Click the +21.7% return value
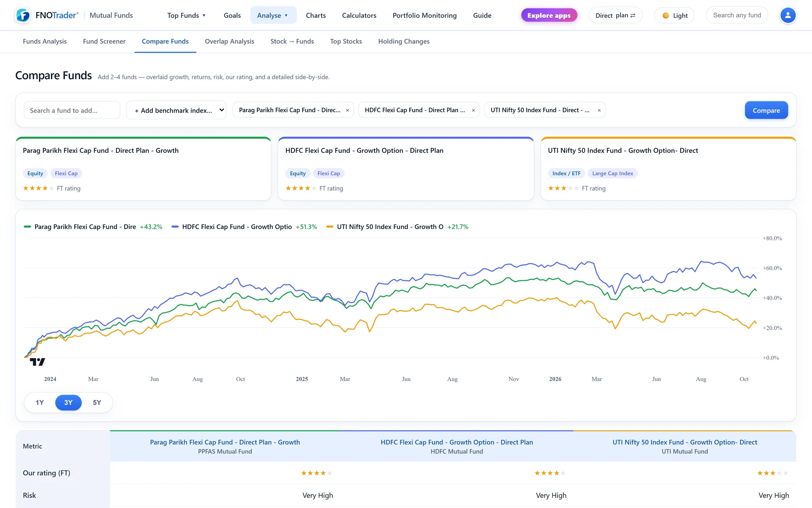812x508 pixels. point(458,227)
